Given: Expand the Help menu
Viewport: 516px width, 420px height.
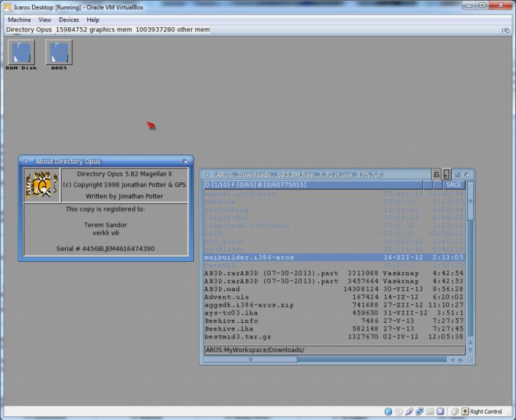Looking at the screenshot, I should click(x=93, y=20).
